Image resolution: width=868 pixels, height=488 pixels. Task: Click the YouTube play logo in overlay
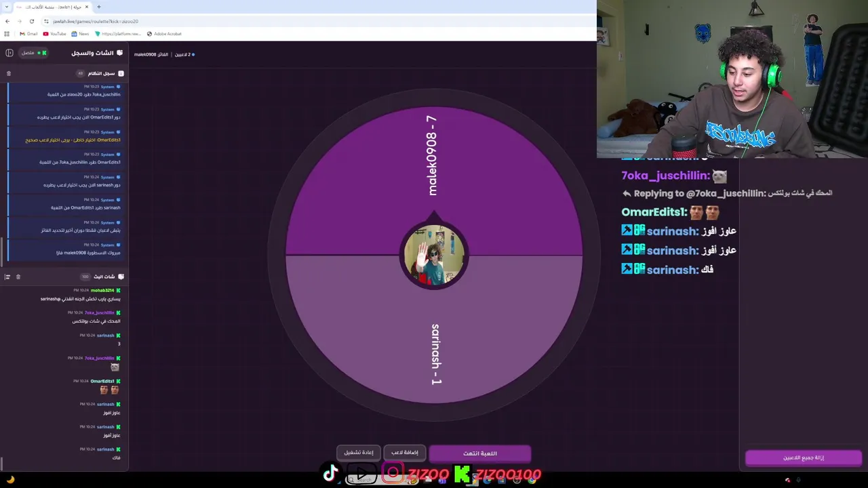coord(361,472)
